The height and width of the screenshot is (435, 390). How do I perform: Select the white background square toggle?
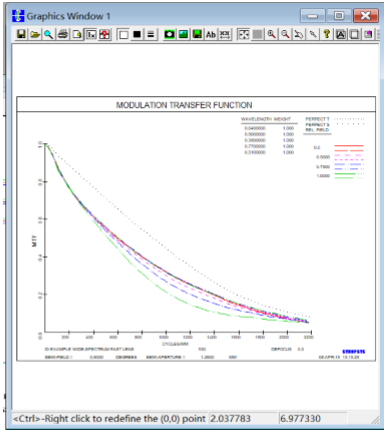[x=123, y=34]
